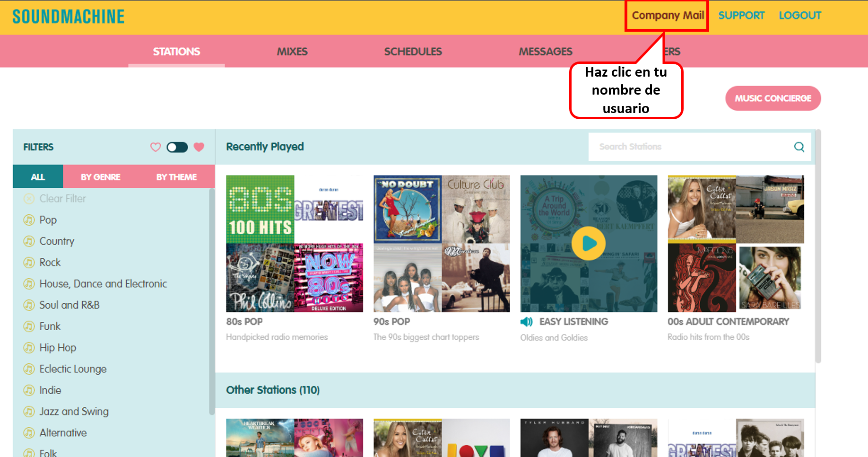Open the Messages tab
The height and width of the screenshot is (457, 868).
pyautogui.click(x=546, y=52)
